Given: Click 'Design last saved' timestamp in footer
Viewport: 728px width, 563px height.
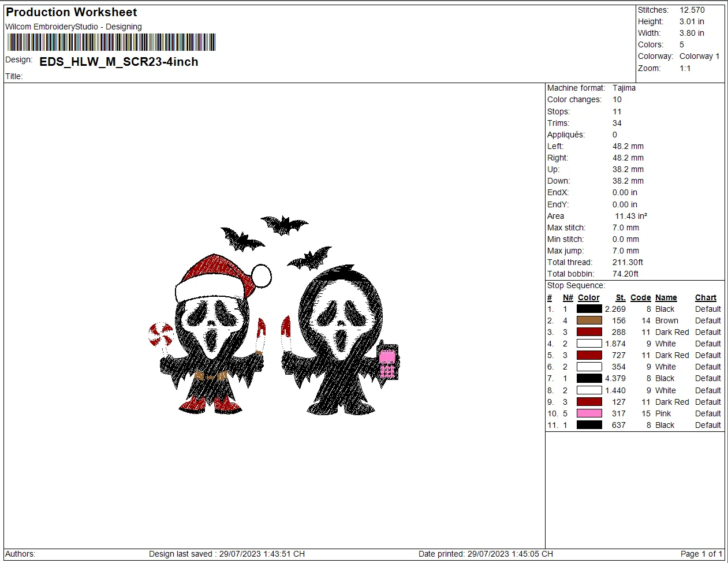Looking at the screenshot, I should pyautogui.click(x=227, y=554).
